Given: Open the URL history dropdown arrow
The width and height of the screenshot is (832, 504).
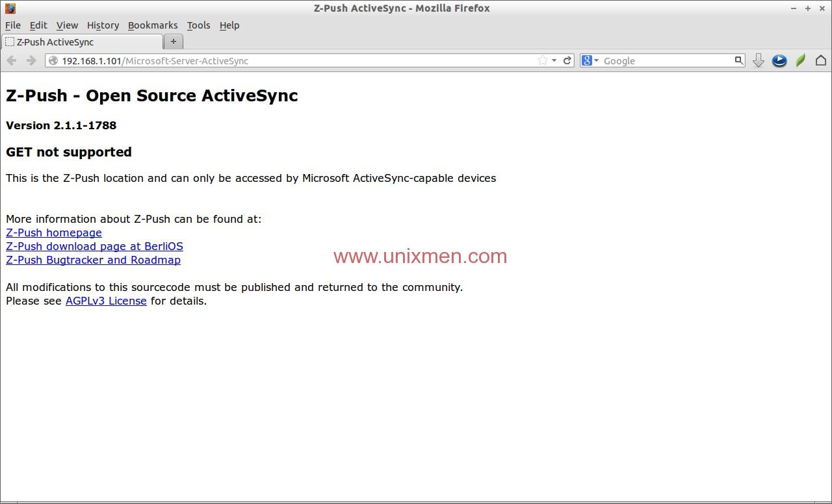Looking at the screenshot, I should point(554,60).
